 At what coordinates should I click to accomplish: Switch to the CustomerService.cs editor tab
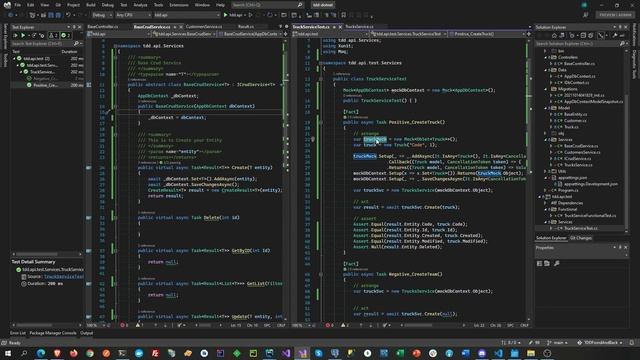coord(204,27)
